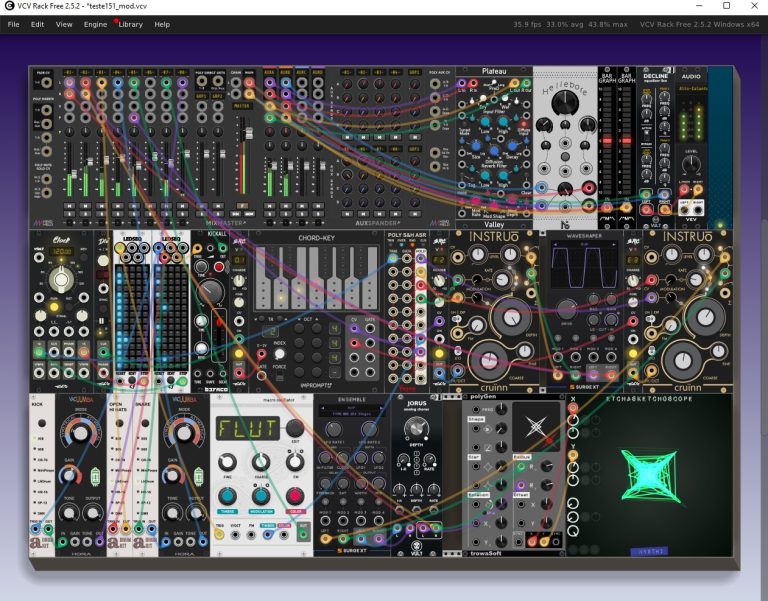Click the large DRIVE knob on Waveshaper
768x601 pixels.
click(x=566, y=309)
